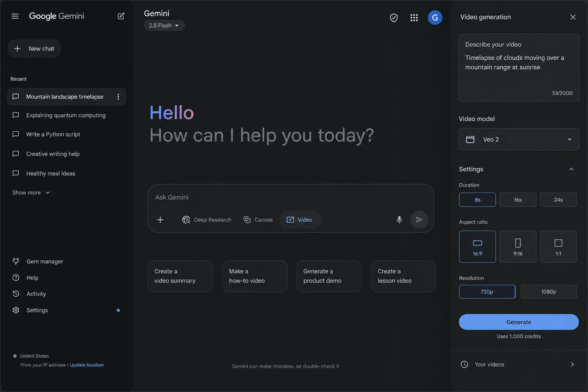Open Gem manager from the sidebar
Screen dimensions: 588x392
click(x=45, y=261)
